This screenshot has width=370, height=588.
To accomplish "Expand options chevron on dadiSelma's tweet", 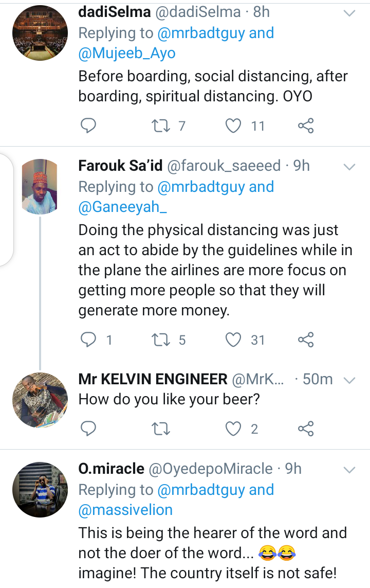I will click(349, 13).
